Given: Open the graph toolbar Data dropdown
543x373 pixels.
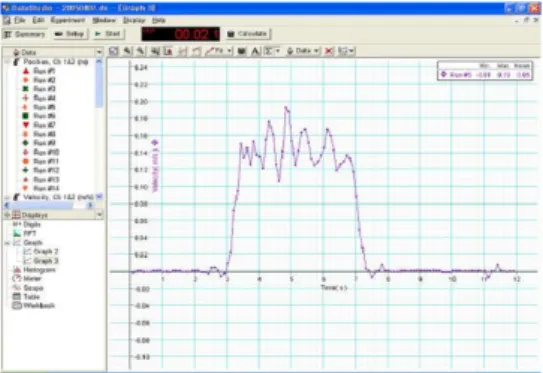Looking at the screenshot, I should click(303, 51).
